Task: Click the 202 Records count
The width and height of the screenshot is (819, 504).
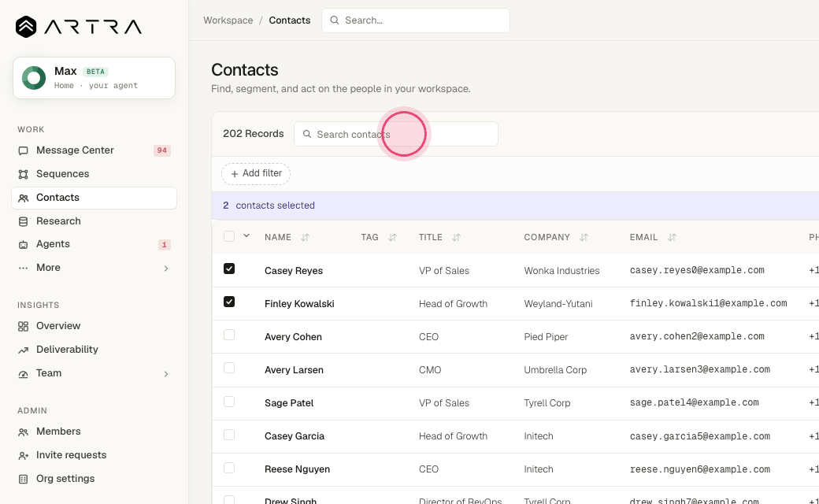Action: point(254,134)
